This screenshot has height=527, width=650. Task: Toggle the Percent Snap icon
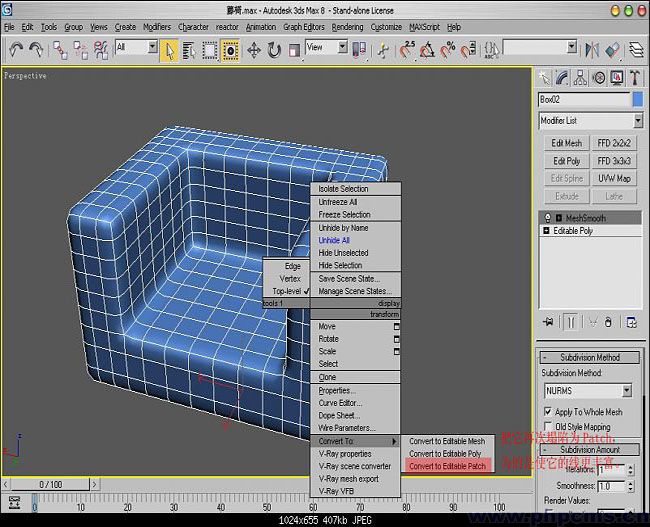pos(448,50)
